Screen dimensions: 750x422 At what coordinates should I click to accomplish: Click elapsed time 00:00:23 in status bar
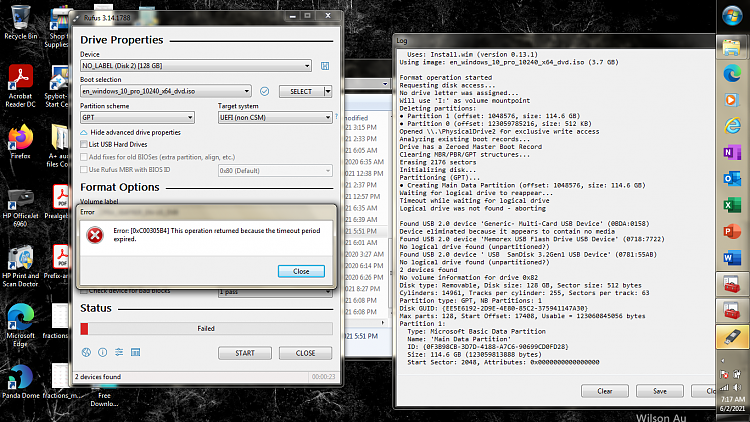[x=323, y=377]
